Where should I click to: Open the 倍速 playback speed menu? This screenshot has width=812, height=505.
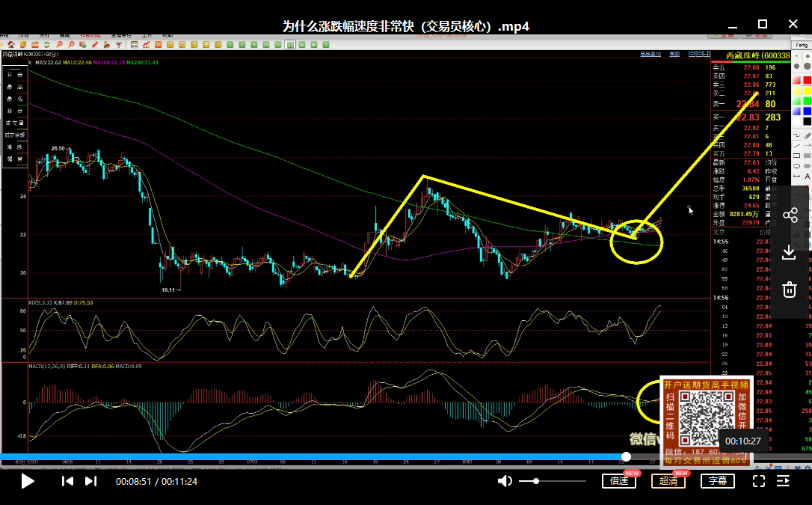(x=618, y=481)
